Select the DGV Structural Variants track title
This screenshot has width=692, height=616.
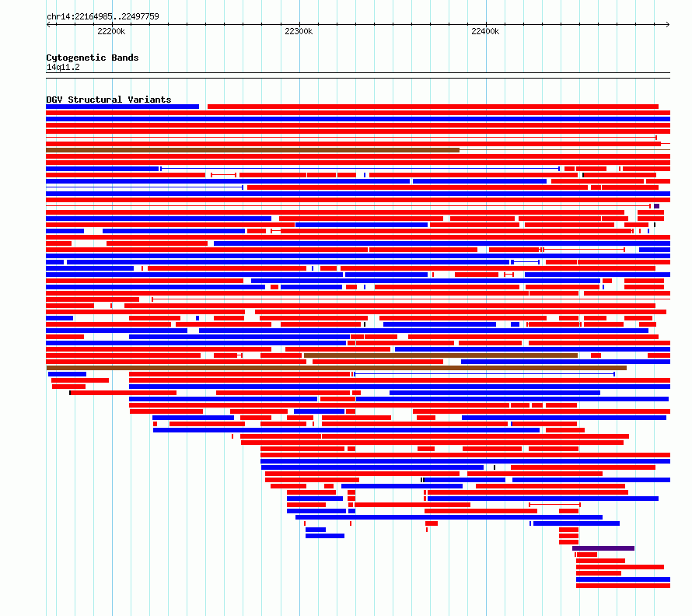[109, 100]
